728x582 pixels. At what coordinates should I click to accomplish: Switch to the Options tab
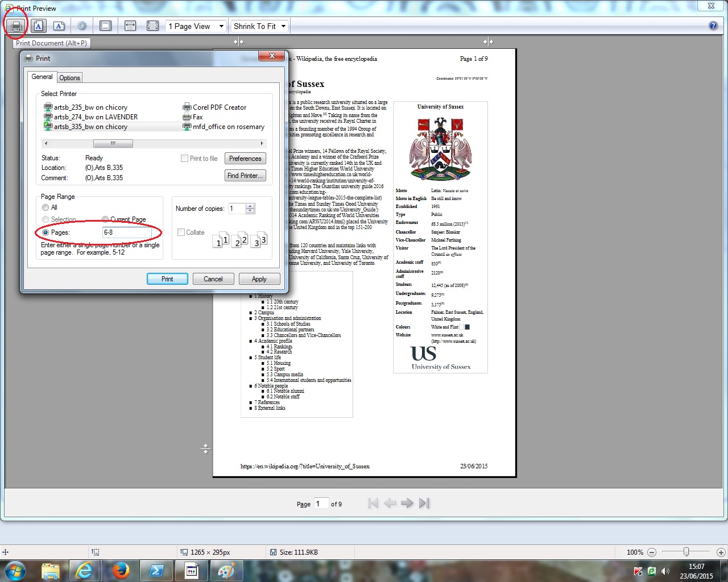[69, 78]
